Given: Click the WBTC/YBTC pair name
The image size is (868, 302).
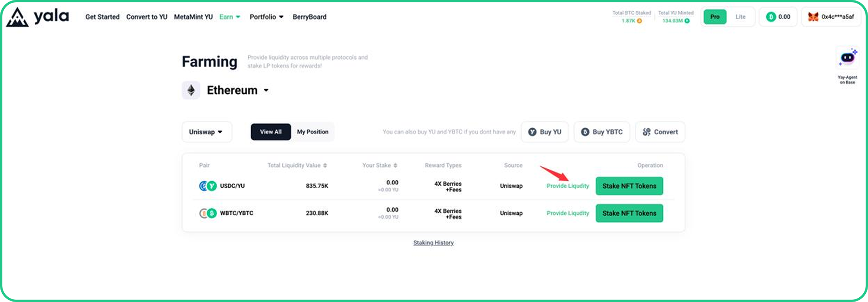Looking at the screenshot, I should 237,213.
